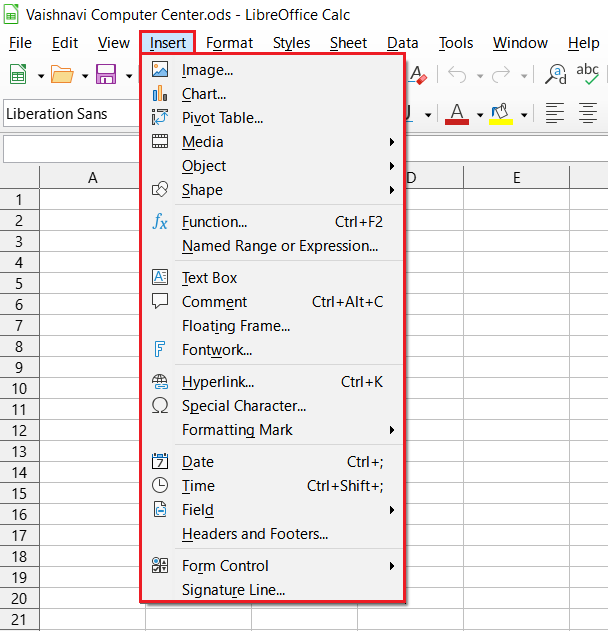Select row 1 header
Screen dimensions: 608x631
[19, 200]
